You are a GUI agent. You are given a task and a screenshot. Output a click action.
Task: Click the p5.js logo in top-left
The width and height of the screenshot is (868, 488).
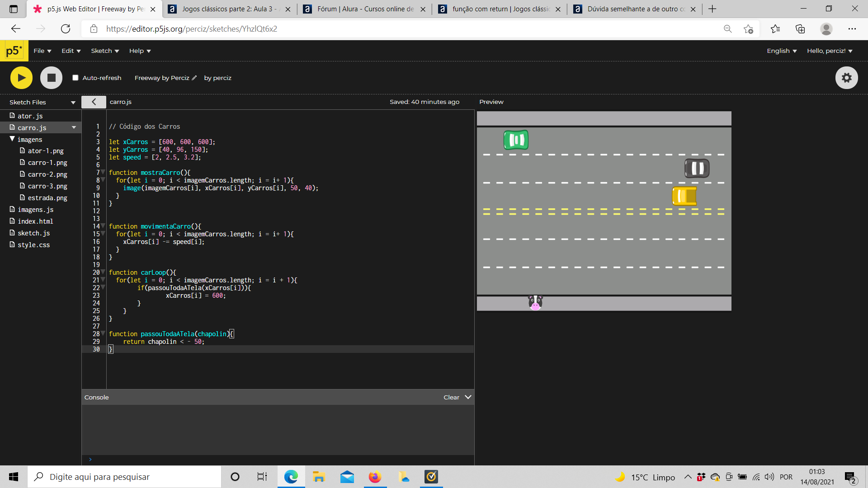click(x=13, y=51)
